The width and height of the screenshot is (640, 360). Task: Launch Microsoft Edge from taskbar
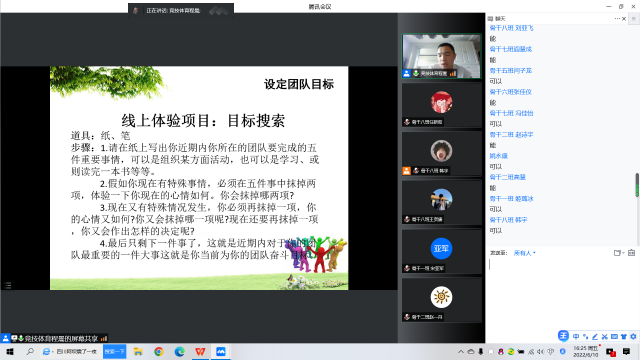[179, 351]
